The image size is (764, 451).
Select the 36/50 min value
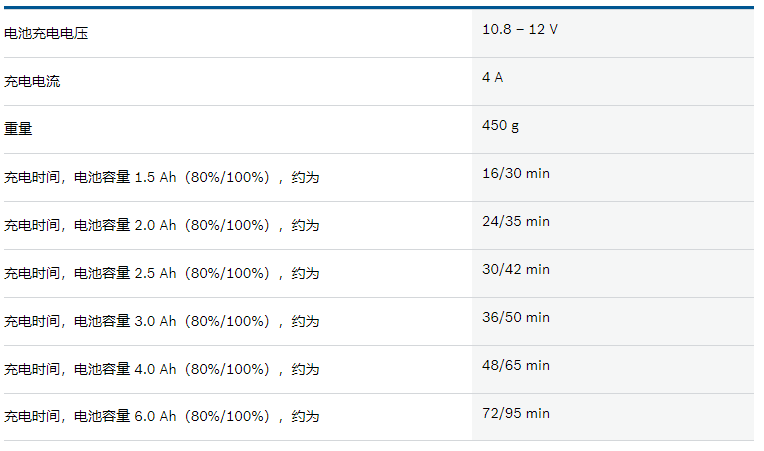[x=516, y=317]
